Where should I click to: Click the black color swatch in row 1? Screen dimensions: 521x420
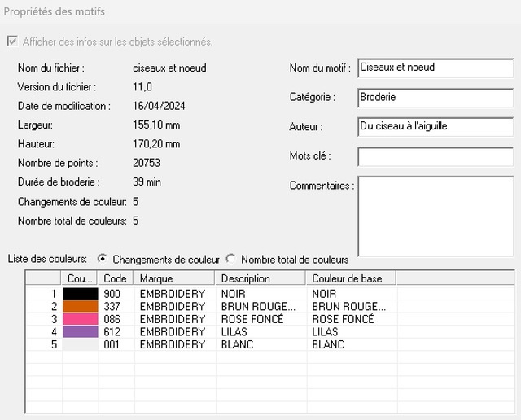81,293
